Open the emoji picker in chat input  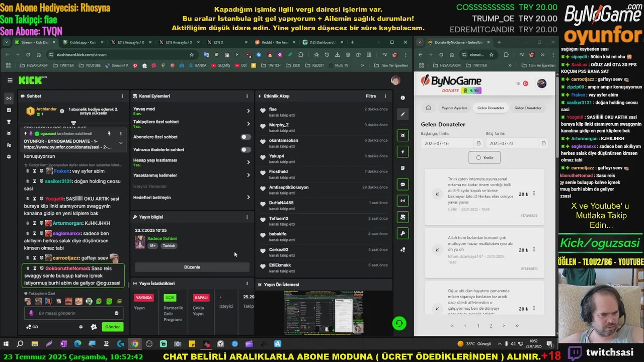117,313
